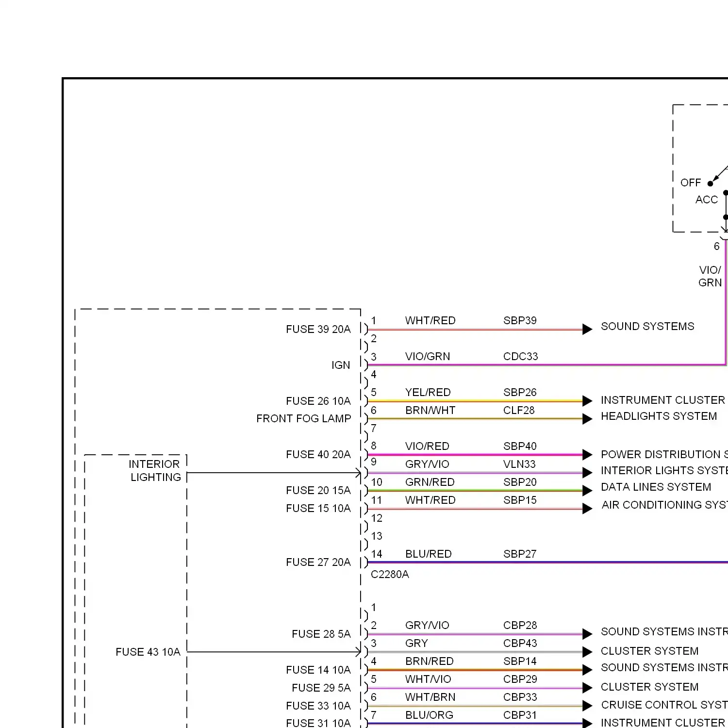Screen dimensions: 728x728
Task: Click the BRN/RED wire color label
Action: pos(430,661)
